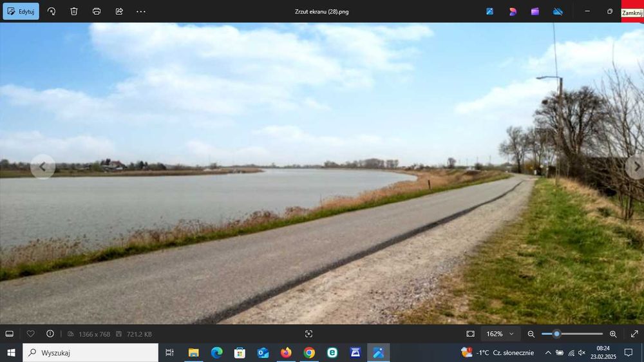Click the Photos app icon on the taskbar
The image size is (644, 362).
[378, 352]
